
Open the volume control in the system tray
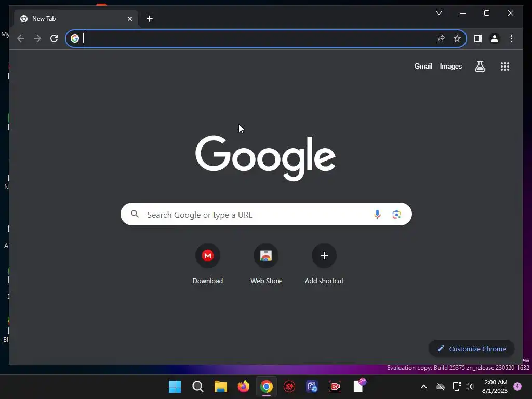pos(469,387)
